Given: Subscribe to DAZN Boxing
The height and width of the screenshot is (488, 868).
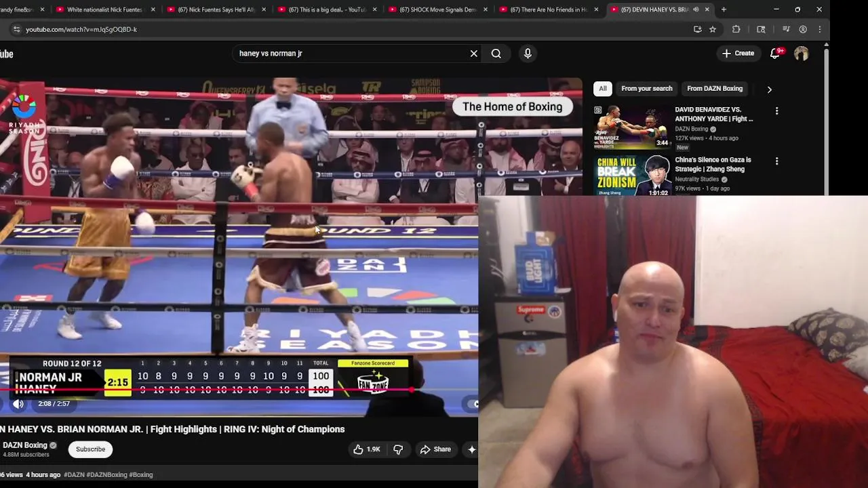Looking at the screenshot, I should [90, 449].
